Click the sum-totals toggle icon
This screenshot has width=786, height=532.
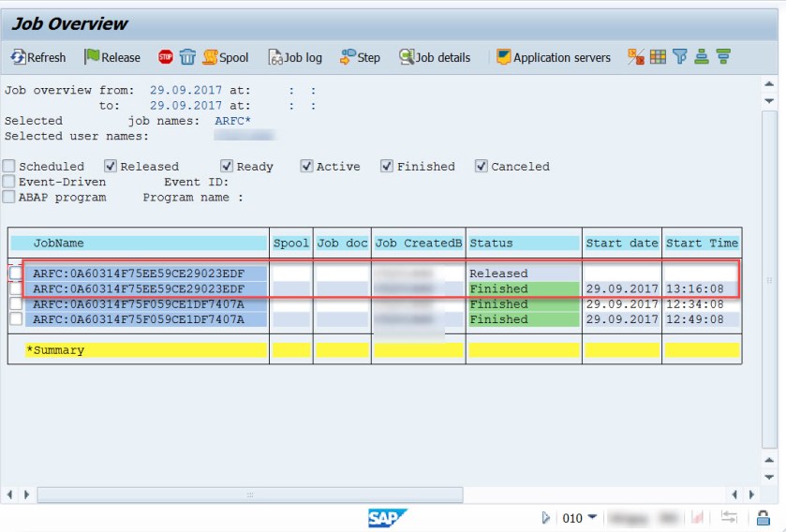(x=636, y=56)
